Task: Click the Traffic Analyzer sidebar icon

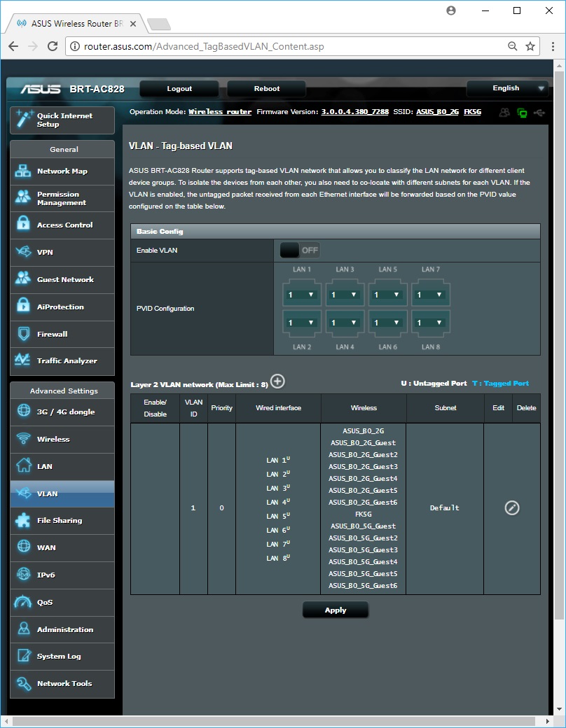Action: click(24, 360)
